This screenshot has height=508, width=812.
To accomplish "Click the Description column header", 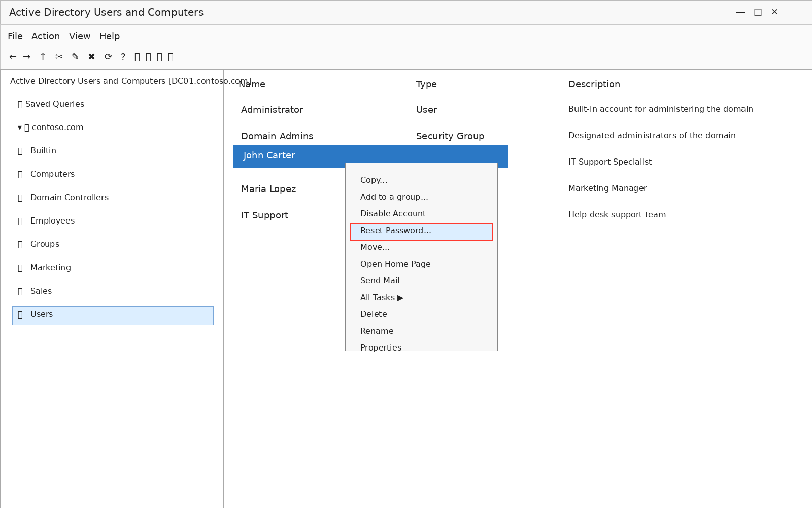I will (594, 84).
